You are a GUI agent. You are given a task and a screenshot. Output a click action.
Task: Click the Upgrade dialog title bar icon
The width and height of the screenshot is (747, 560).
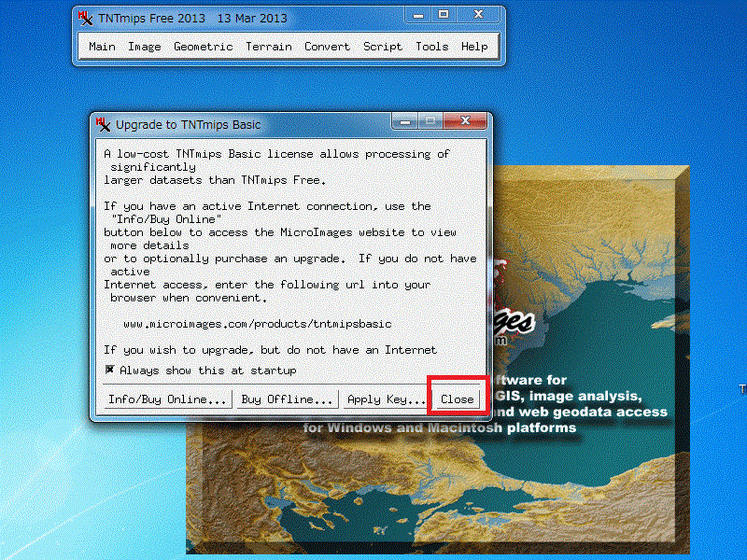[103, 125]
